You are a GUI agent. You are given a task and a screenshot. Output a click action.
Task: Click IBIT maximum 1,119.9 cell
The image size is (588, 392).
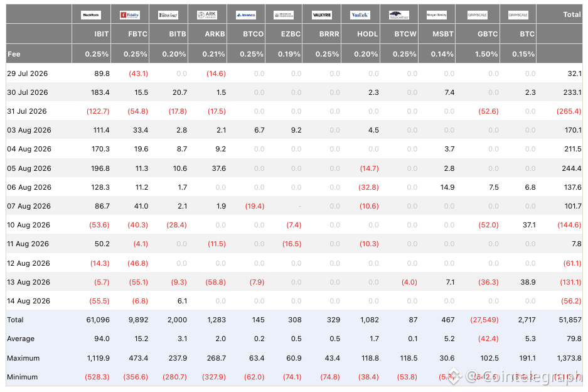click(99, 358)
